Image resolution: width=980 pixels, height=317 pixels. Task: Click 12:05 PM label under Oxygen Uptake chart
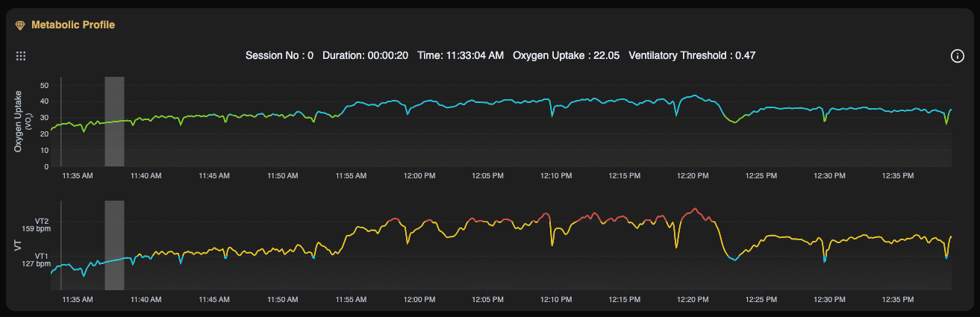coord(487,176)
